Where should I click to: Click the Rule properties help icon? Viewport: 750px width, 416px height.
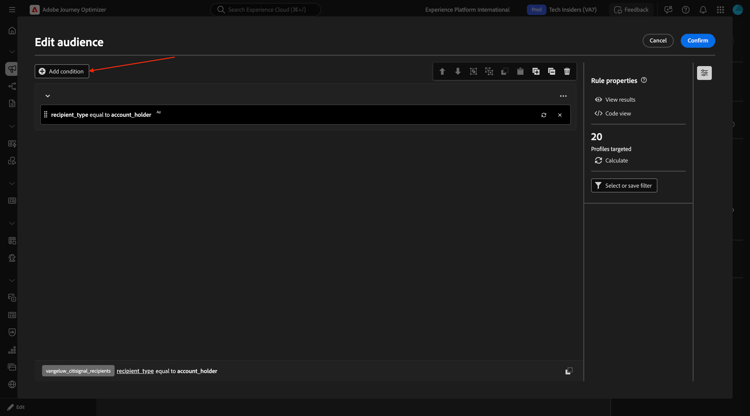click(x=644, y=80)
